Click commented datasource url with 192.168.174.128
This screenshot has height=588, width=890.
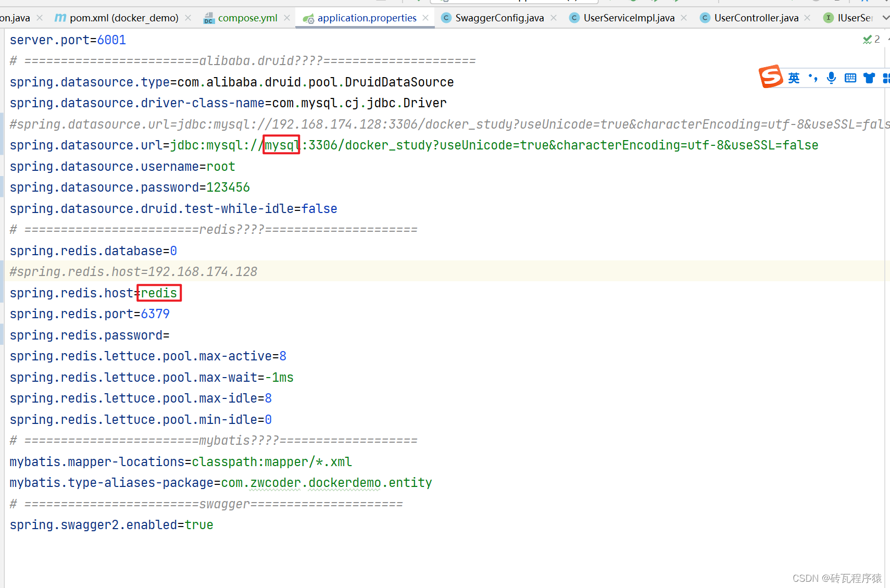coord(449,124)
